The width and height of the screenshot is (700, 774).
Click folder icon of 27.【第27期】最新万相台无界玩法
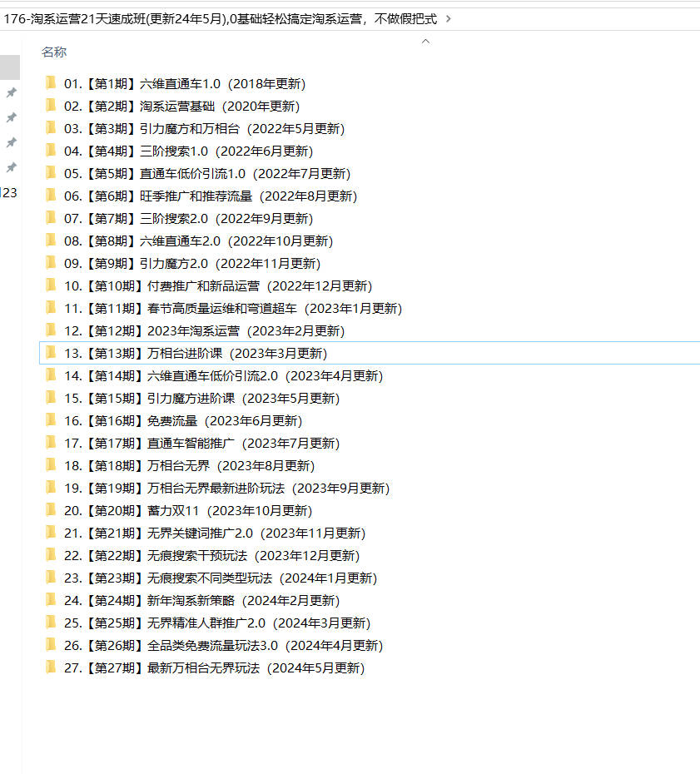click(x=51, y=667)
